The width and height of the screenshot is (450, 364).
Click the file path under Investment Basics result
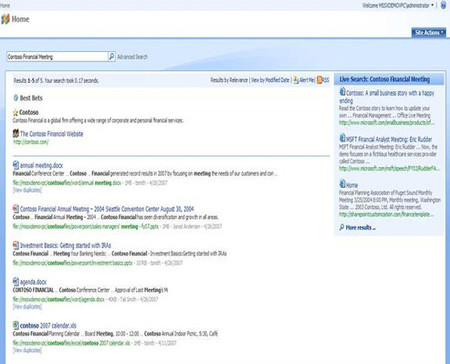click(x=73, y=263)
